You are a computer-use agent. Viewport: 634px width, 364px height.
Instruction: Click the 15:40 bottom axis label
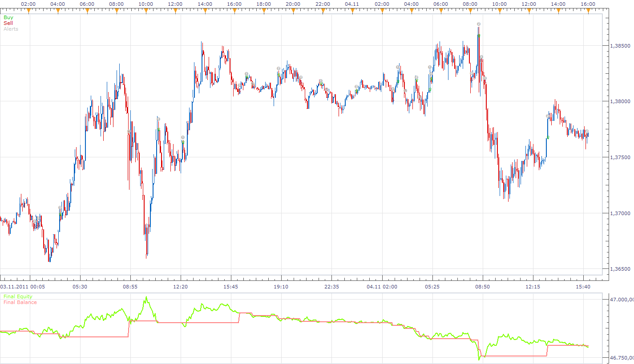pyautogui.click(x=583, y=287)
